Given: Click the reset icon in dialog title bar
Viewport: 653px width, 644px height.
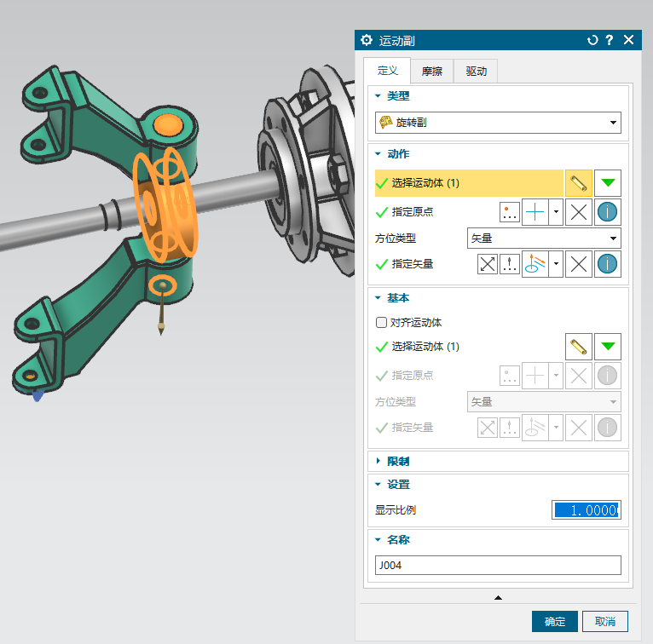Looking at the screenshot, I should 592,40.
